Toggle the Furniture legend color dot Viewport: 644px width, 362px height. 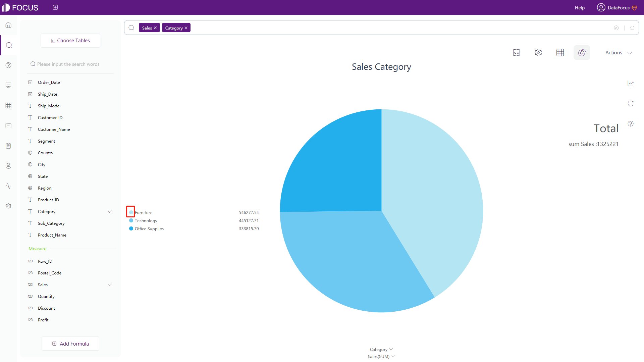click(131, 212)
